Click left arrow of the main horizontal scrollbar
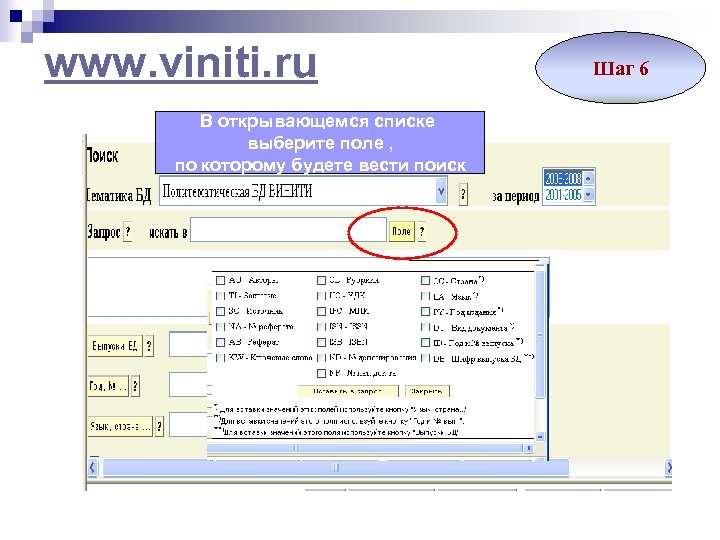720x540 pixels. point(93,467)
